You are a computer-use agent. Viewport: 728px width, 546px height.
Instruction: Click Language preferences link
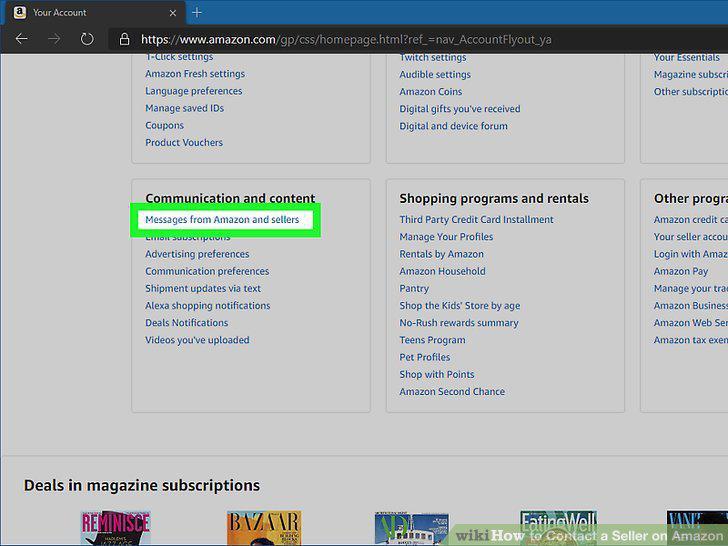click(194, 91)
